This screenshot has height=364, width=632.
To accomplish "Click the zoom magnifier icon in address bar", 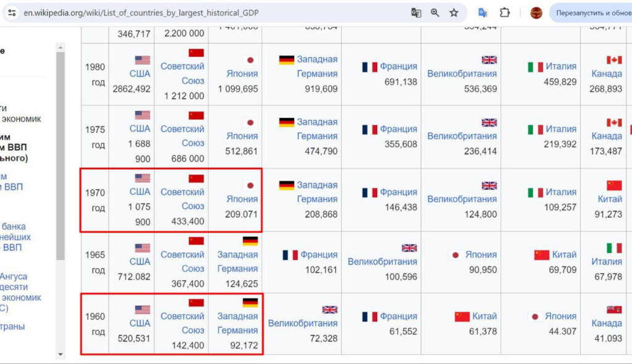I will coord(435,13).
